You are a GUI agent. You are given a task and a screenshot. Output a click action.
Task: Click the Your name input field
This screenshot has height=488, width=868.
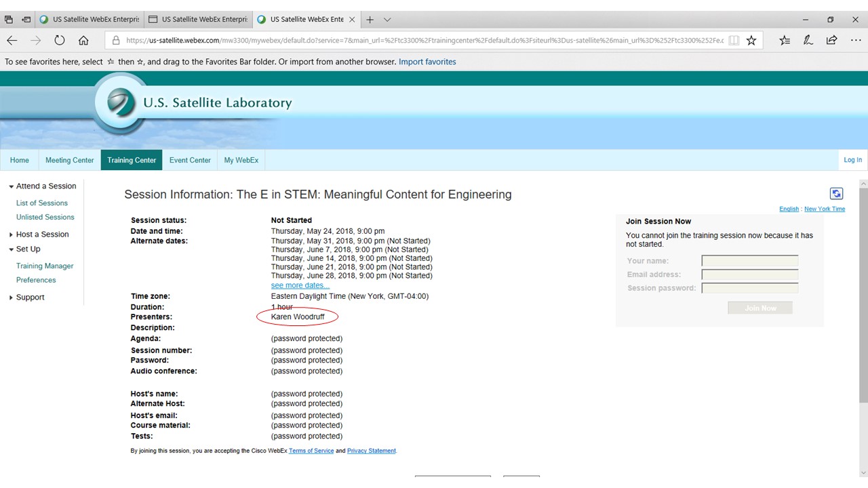749,261
